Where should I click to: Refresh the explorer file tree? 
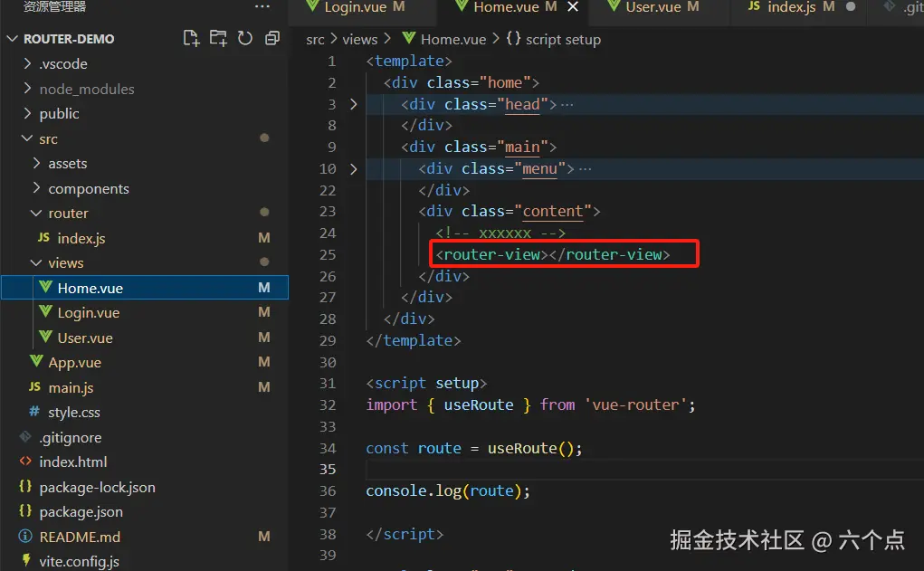245,38
